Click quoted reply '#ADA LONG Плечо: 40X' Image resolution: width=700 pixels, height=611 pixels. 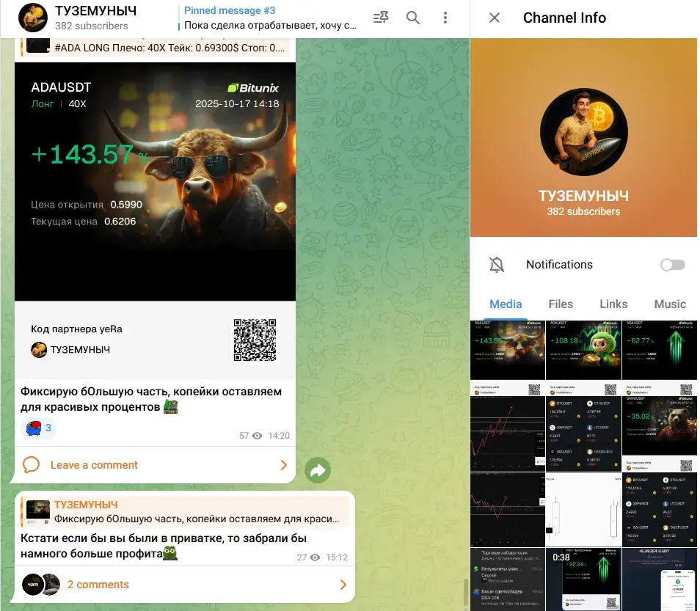click(x=156, y=48)
